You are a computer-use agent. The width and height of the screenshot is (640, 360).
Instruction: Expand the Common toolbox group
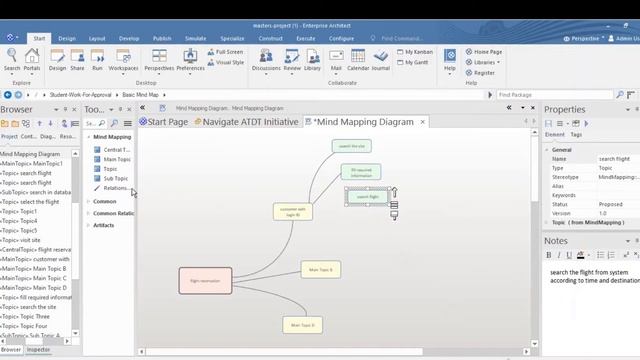(89, 202)
